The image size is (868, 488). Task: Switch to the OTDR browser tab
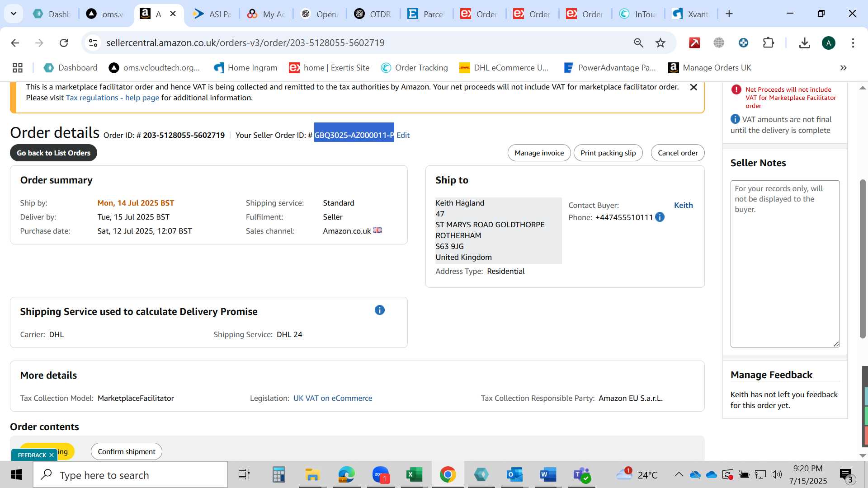[x=373, y=14]
